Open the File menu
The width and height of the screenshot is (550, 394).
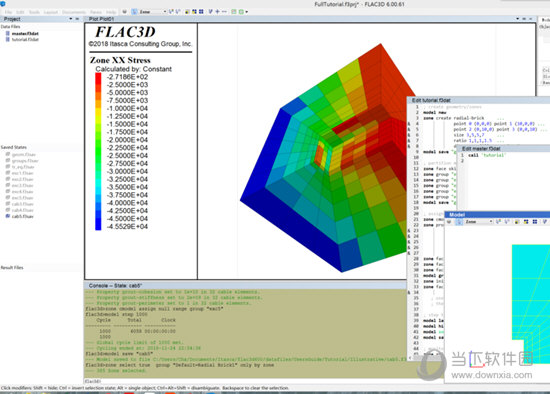click(x=8, y=12)
